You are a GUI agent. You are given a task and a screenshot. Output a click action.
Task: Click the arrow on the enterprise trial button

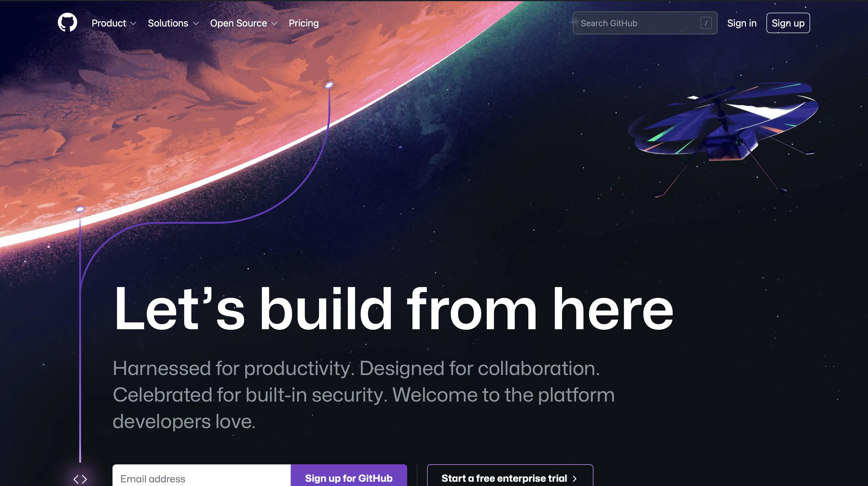point(575,478)
